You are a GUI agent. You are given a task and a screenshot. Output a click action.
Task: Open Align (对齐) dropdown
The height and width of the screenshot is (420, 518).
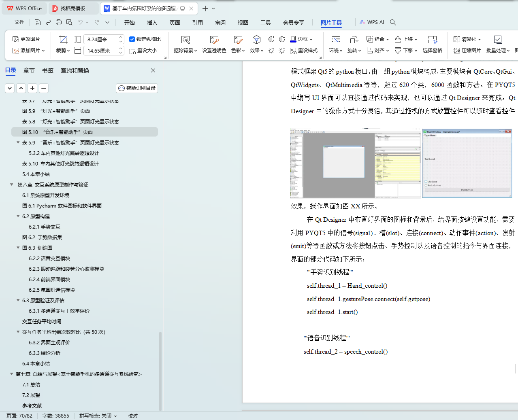click(x=377, y=51)
